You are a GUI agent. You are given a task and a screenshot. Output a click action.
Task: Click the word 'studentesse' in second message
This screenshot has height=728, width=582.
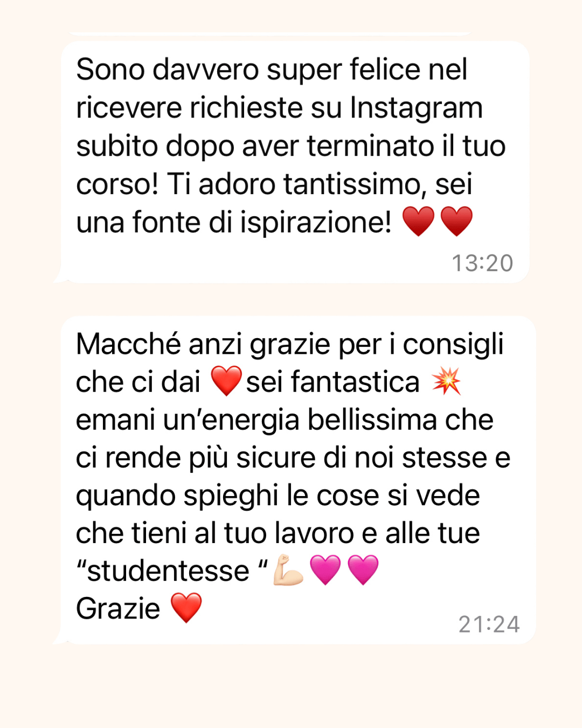click(168, 571)
